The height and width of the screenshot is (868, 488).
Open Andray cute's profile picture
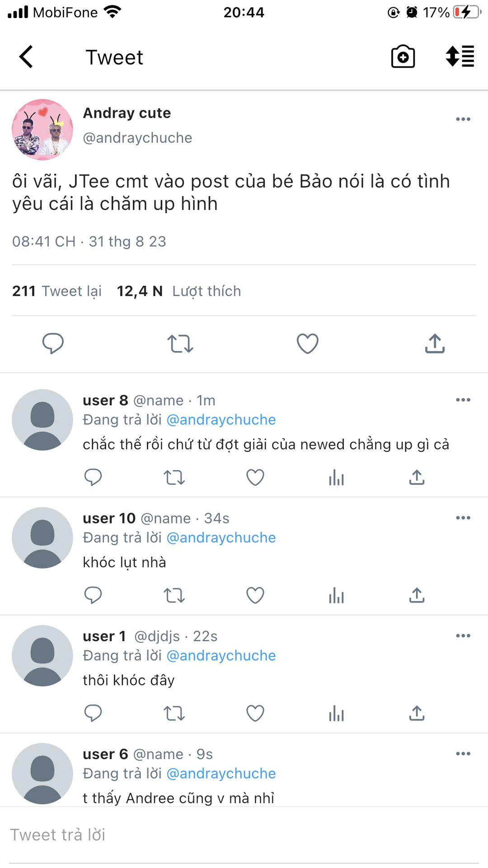tap(42, 130)
